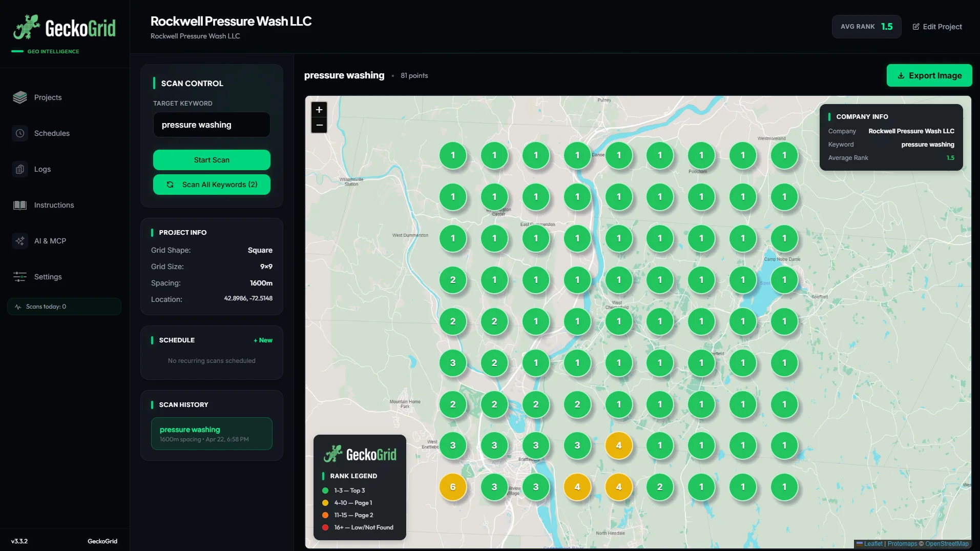Viewport: 980px width, 551px height.
Task: Click the Location coordinates '42.8986, -72.5148'
Action: click(248, 298)
